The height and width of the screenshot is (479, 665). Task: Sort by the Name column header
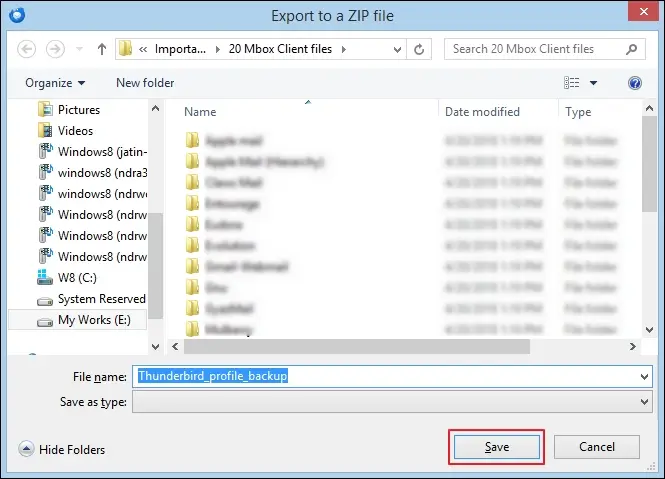(x=200, y=112)
